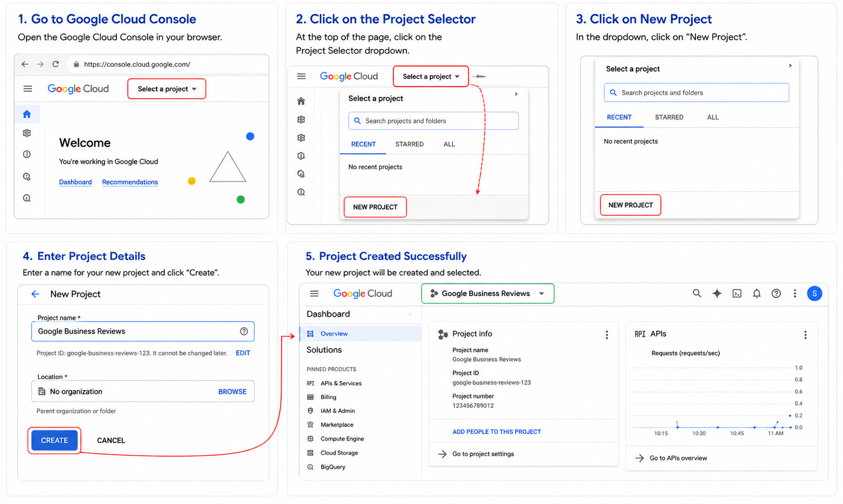Open the S user avatar
Screen dimensions: 843x504
814,294
